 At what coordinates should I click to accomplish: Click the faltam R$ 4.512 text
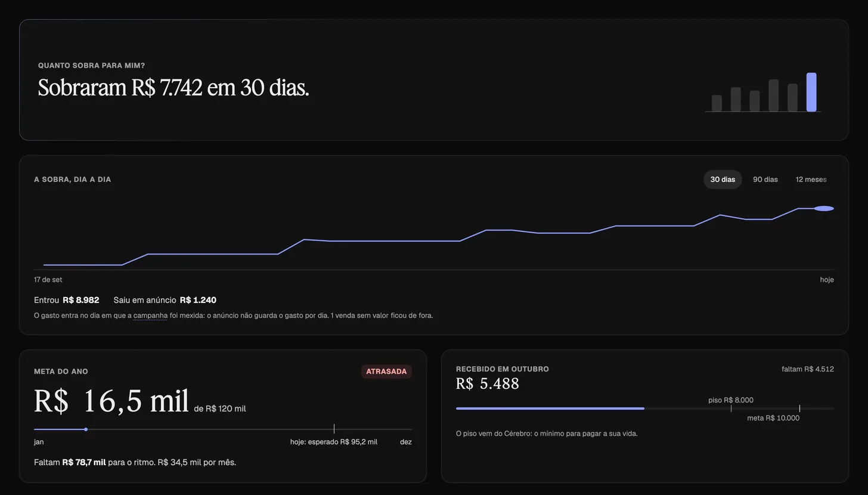[808, 369]
